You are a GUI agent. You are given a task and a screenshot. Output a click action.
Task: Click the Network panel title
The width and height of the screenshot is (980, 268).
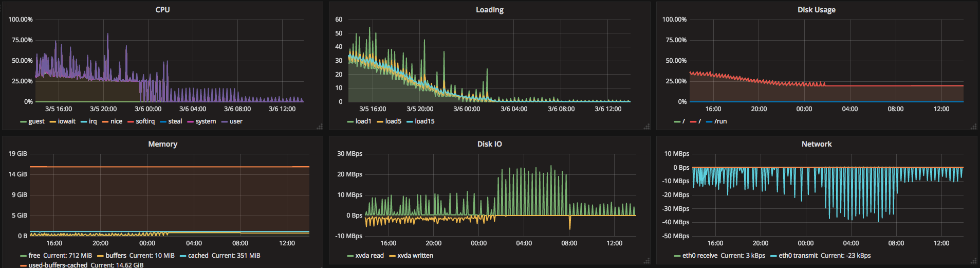[816, 144]
